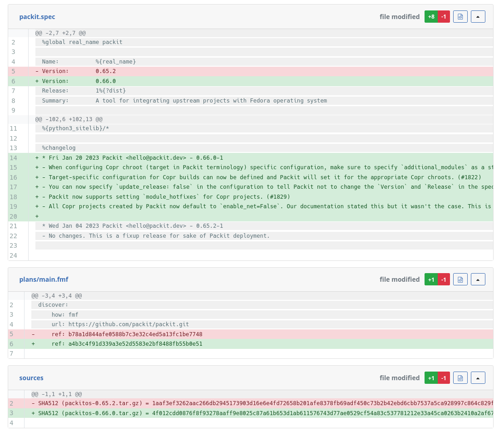The image size is (504, 431).
Task: Open the sources file link
Action: coord(31,378)
